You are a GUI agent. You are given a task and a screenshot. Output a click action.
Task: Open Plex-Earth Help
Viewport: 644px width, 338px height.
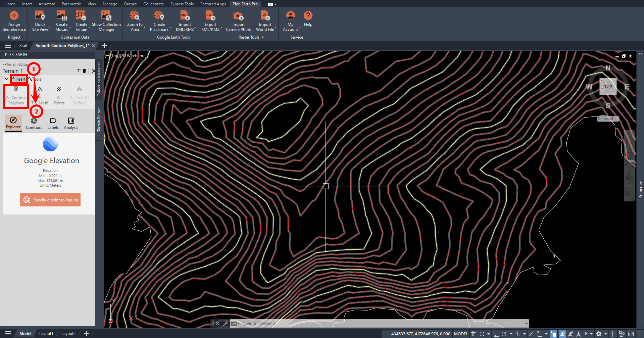(x=308, y=19)
